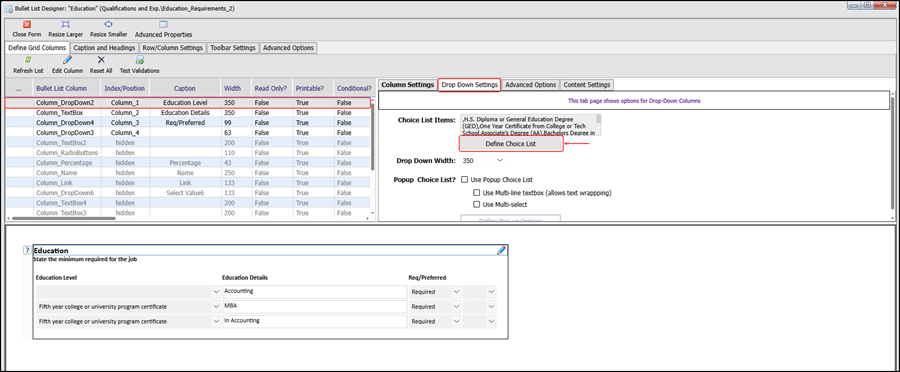Open the Toolbar Settings tab

(x=232, y=48)
